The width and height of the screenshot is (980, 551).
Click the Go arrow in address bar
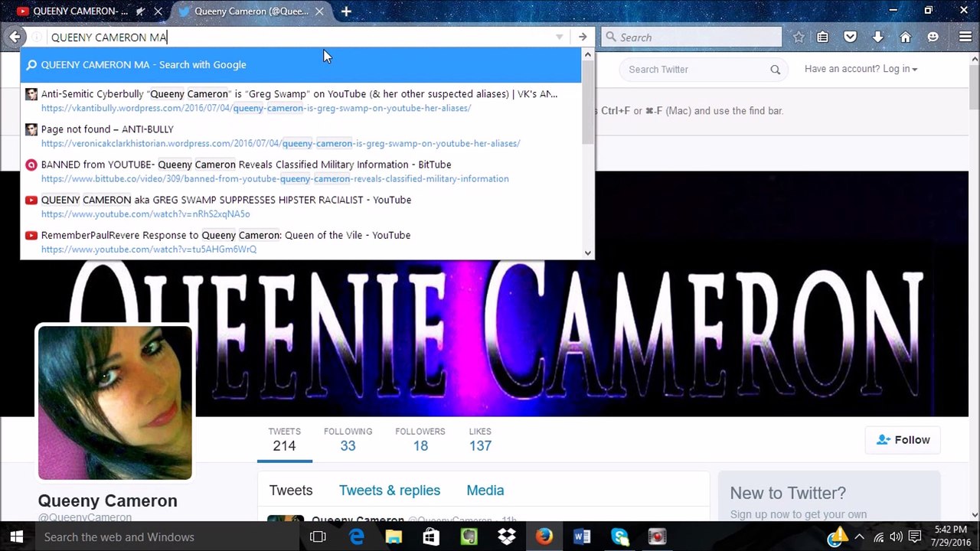coord(583,37)
